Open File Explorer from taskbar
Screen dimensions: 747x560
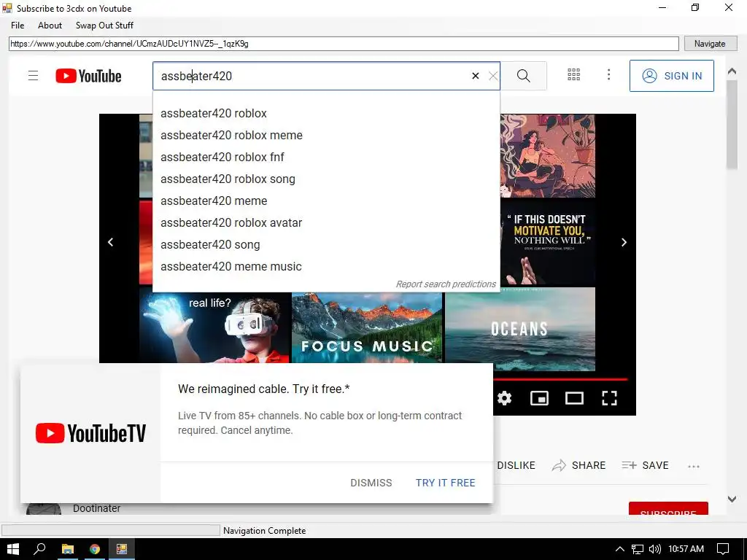[68, 549]
